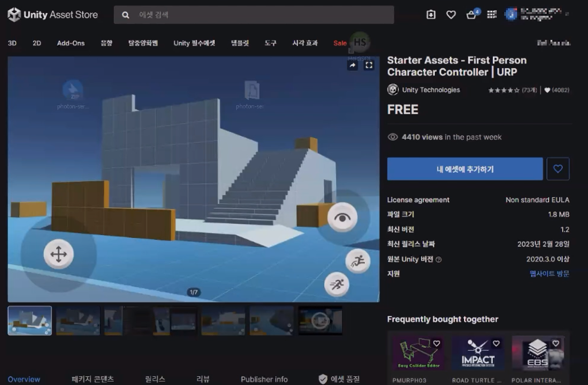Screen dimensions: 588x385
Task: Focus the asset search input field
Action: (x=254, y=15)
